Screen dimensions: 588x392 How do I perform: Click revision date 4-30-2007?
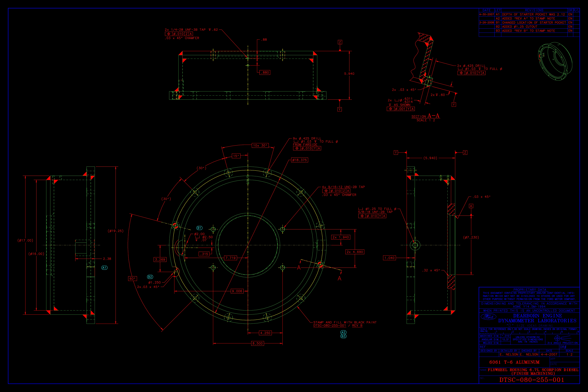(487, 14)
